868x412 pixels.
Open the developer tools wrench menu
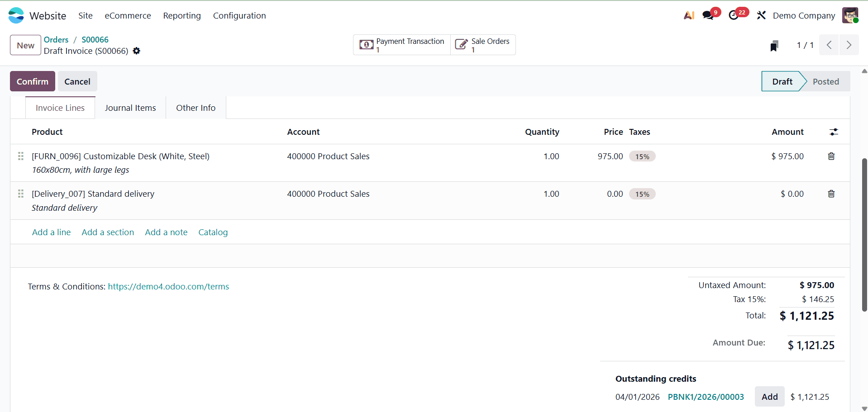pyautogui.click(x=761, y=15)
